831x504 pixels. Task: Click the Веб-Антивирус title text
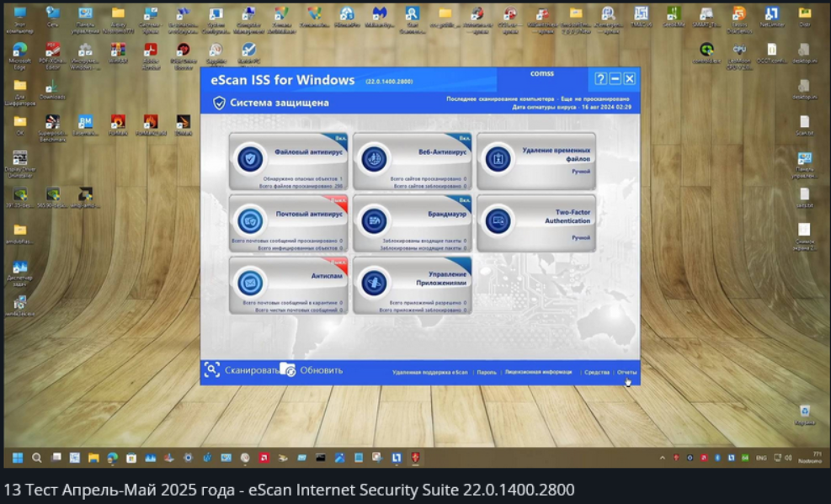click(443, 152)
